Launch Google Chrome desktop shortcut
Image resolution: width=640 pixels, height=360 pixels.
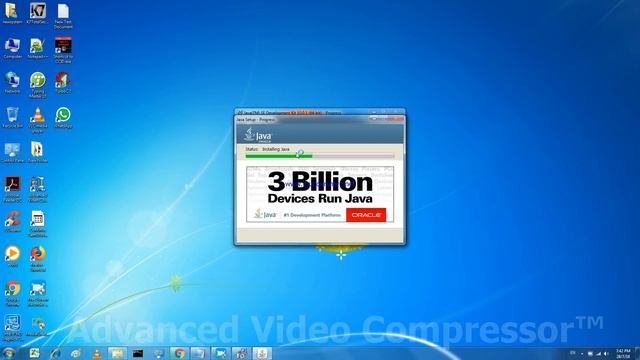(12, 293)
